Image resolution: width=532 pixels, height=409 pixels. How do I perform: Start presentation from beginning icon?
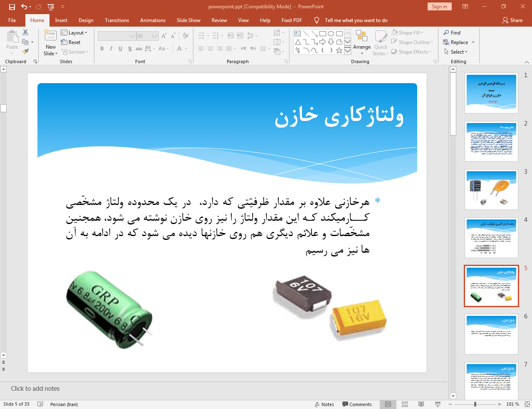(x=51, y=7)
